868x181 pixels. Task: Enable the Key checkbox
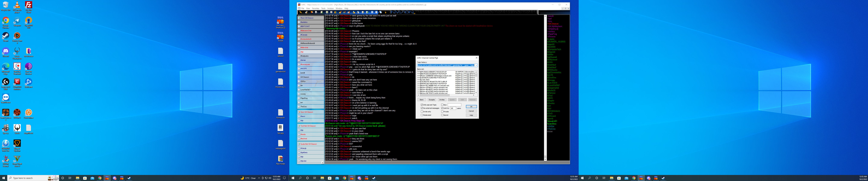[442, 105]
